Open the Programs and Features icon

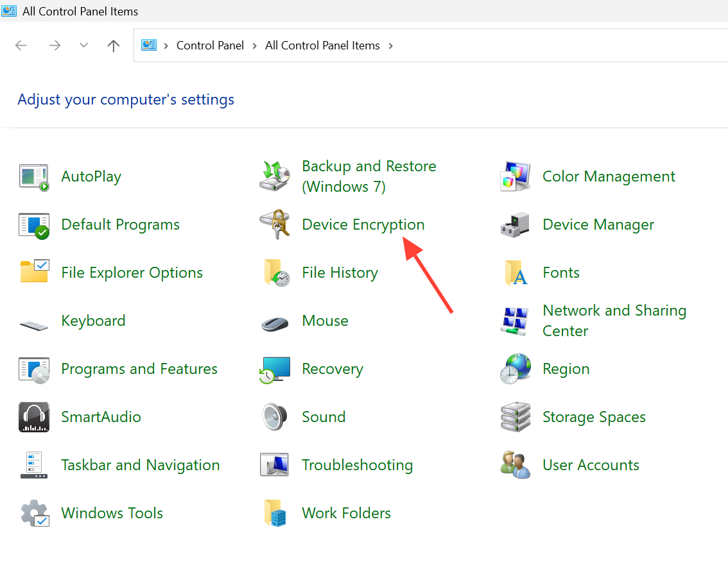point(34,370)
